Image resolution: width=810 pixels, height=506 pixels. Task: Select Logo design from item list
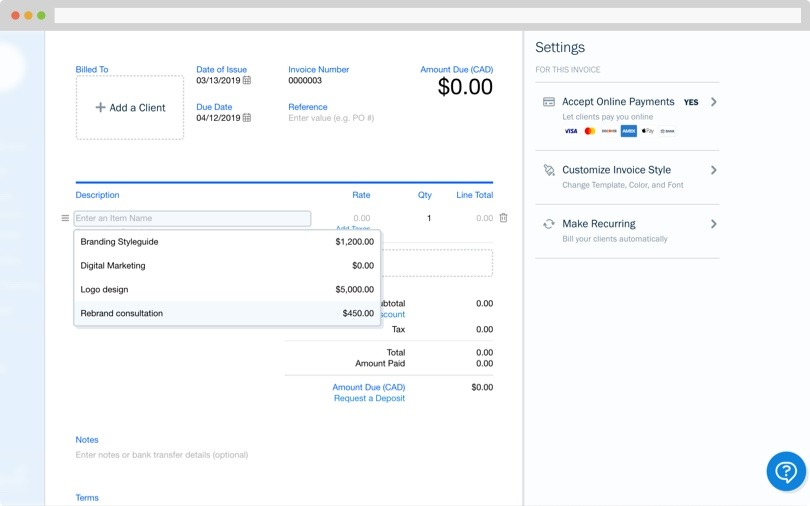pos(227,289)
